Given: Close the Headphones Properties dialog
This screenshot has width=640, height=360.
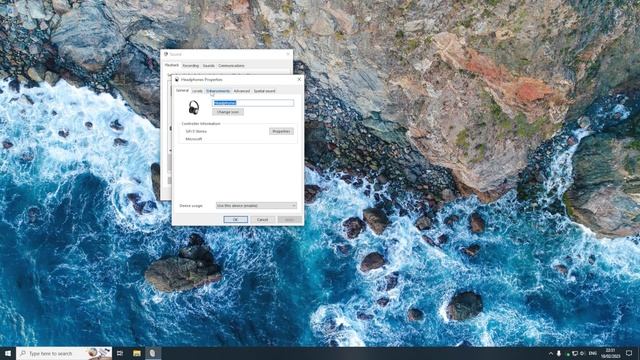Looking at the screenshot, I should coord(299,79).
